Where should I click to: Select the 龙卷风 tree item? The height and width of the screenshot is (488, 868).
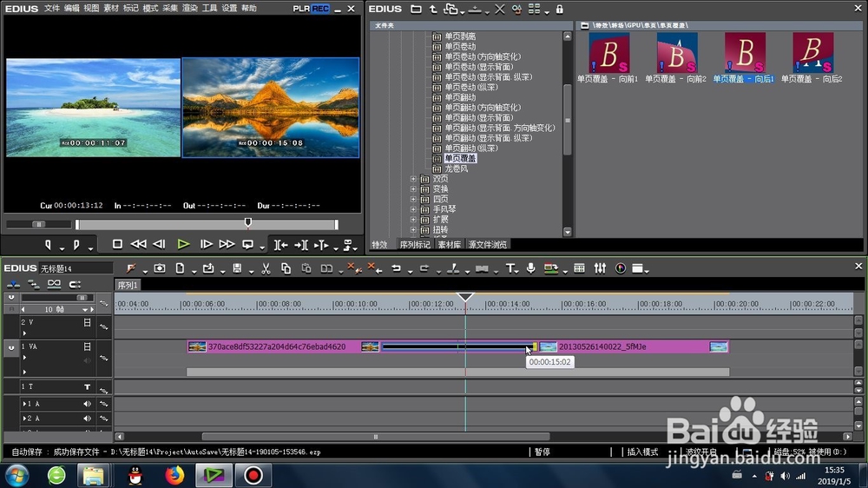pos(457,168)
